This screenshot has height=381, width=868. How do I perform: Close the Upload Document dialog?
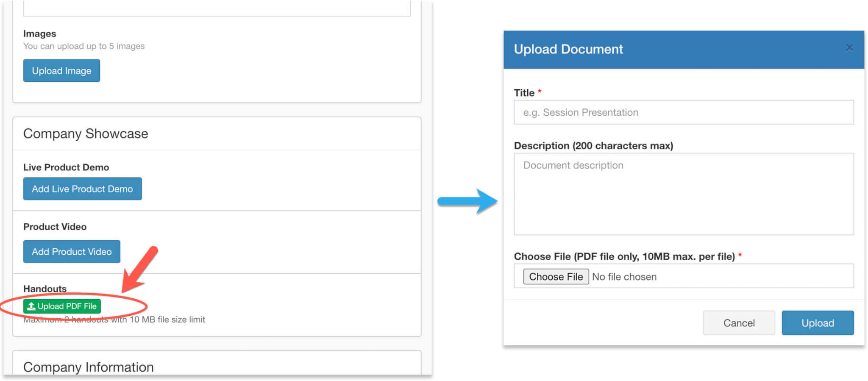pos(849,48)
